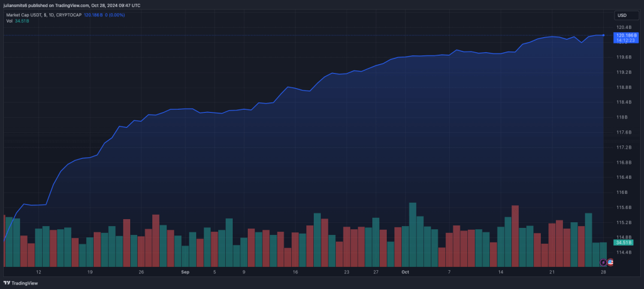This screenshot has width=644, height=289.
Task: Click the '19' label on the date axis
Action: pyautogui.click(x=90, y=272)
